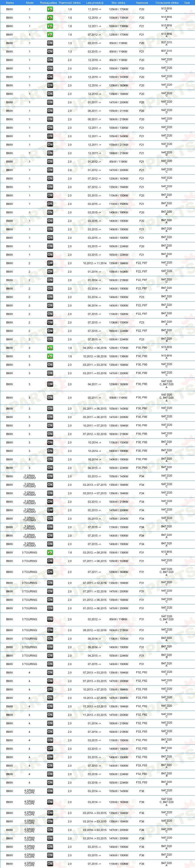
Task: Click 'F36' in the 07.2015 110kW row
Action: point(142,864)
